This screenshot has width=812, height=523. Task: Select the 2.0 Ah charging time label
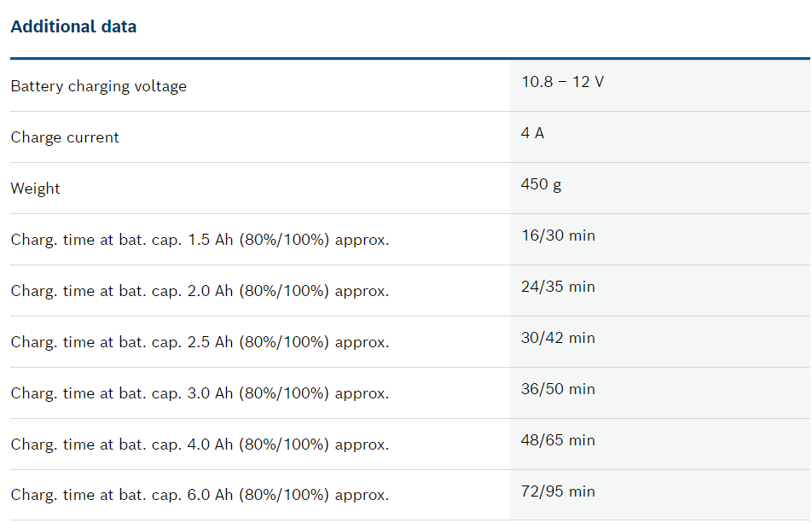coord(200,291)
